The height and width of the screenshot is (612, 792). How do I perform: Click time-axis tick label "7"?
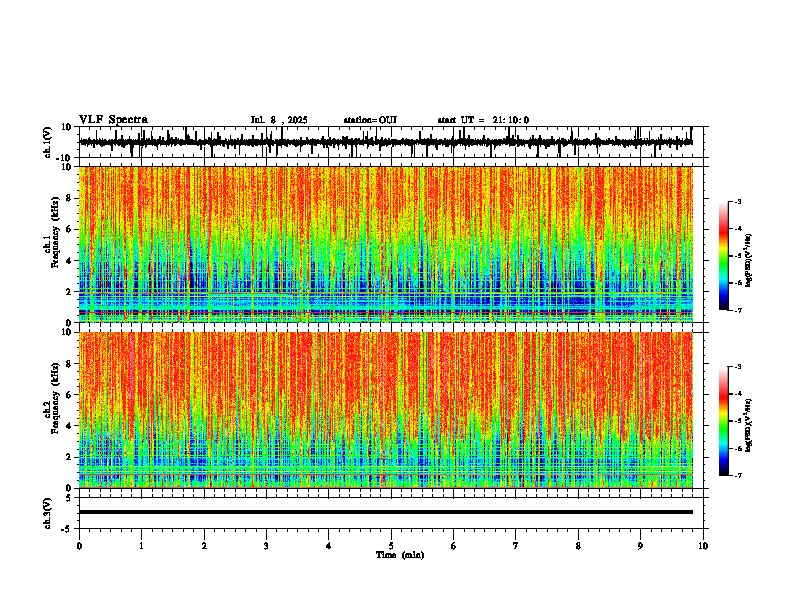click(x=516, y=546)
